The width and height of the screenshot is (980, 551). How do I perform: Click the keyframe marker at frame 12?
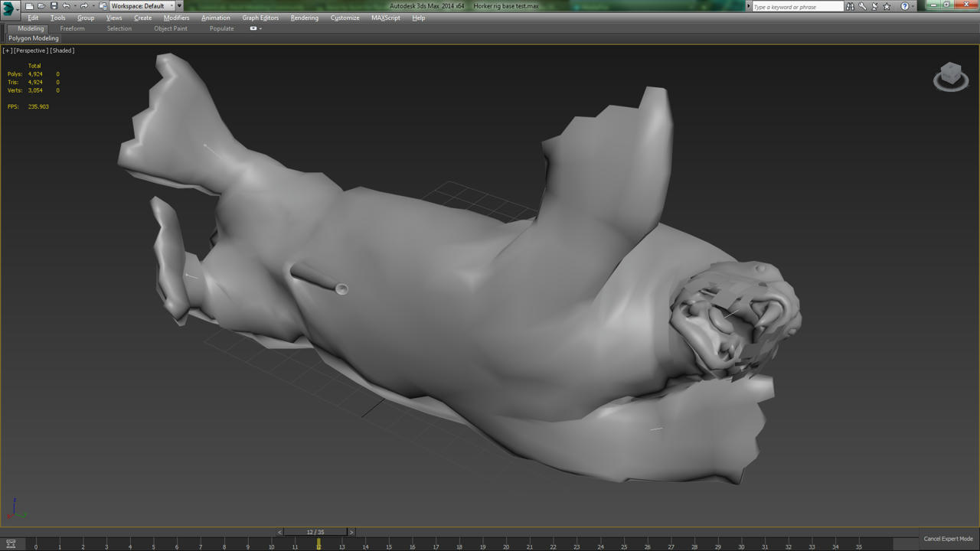point(318,543)
